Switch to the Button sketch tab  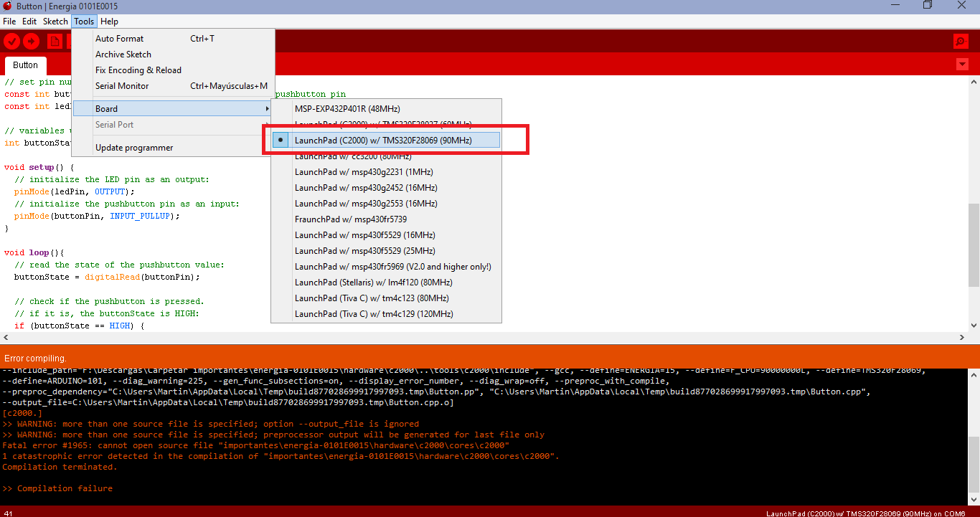(26, 65)
